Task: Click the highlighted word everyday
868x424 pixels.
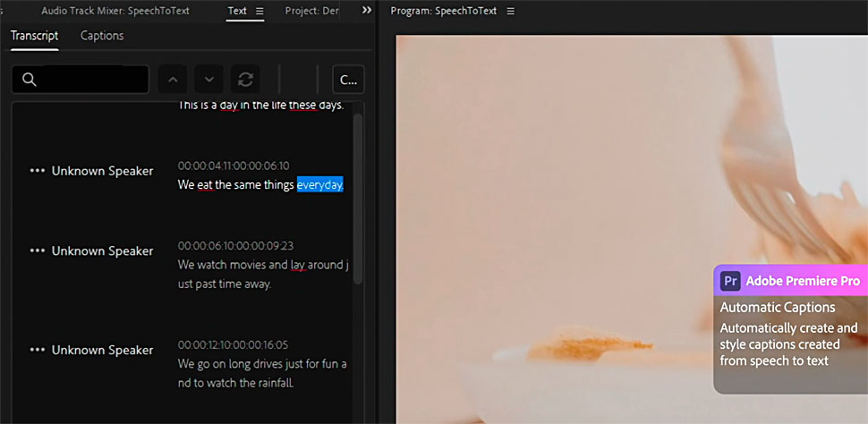Action: point(320,185)
